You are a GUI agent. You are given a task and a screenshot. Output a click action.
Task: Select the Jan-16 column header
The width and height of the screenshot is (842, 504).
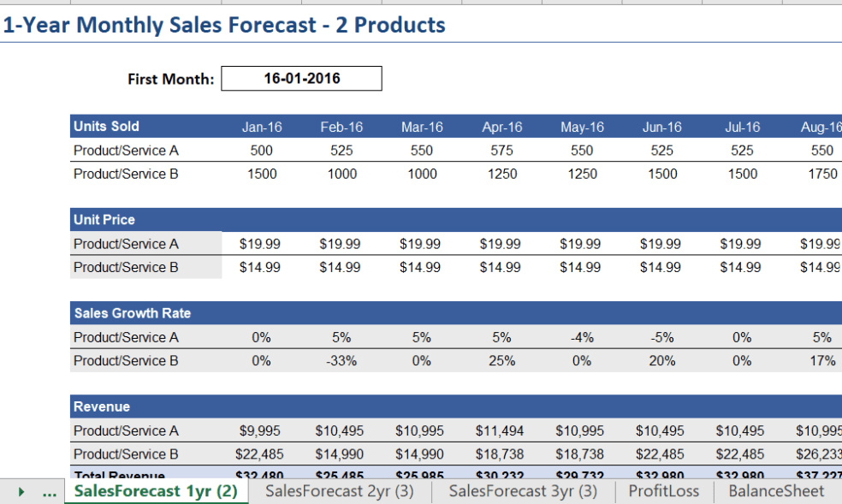click(262, 126)
